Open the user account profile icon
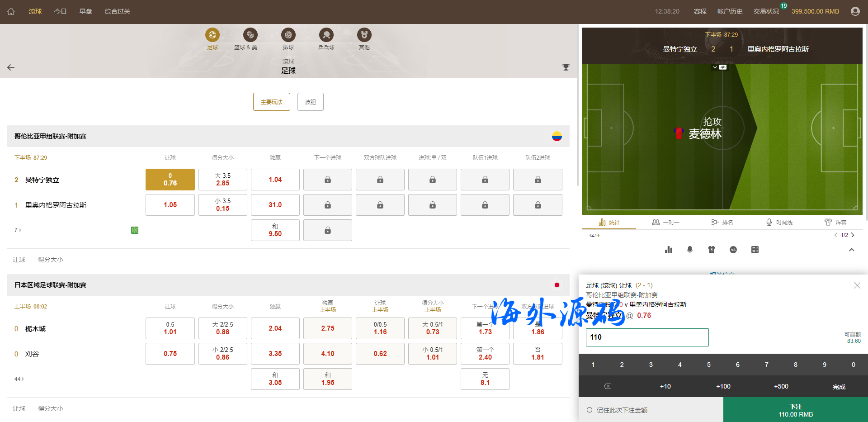Image resolution: width=868 pixels, height=422 pixels. tap(855, 11)
